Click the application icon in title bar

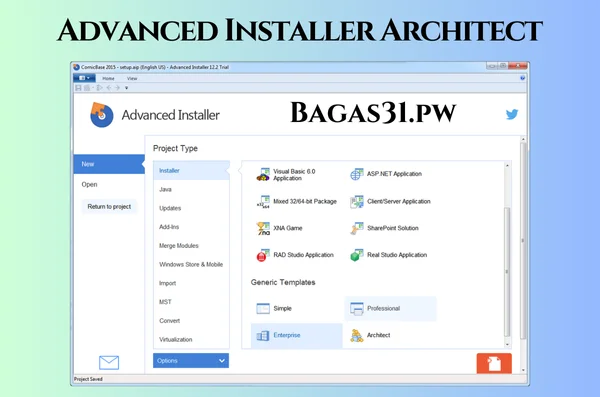[x=76, y=67]
